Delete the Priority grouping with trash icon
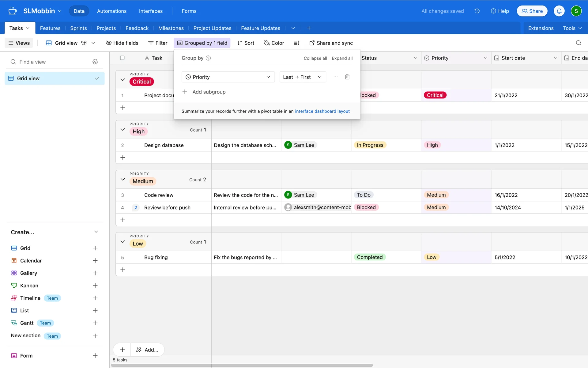 click(347, 77)
